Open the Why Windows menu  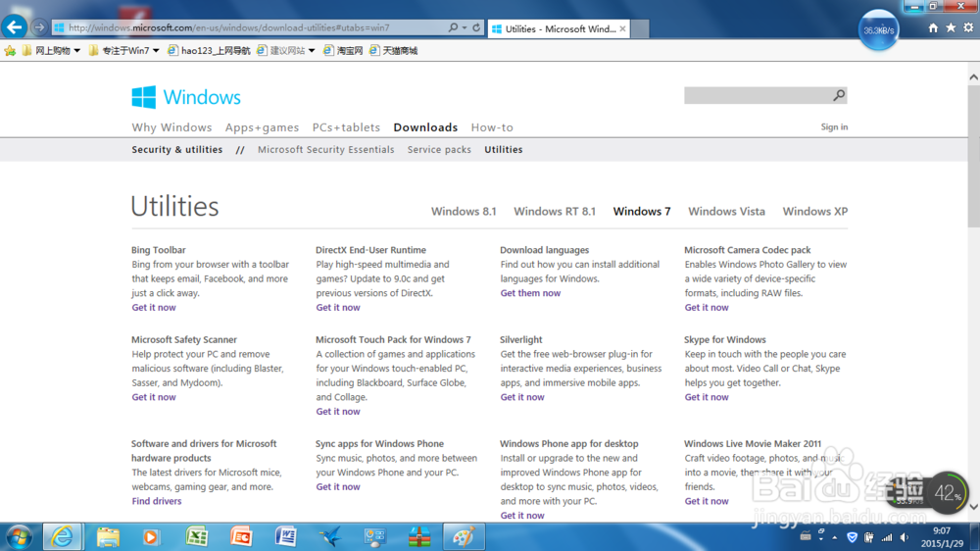pos(171,127)
